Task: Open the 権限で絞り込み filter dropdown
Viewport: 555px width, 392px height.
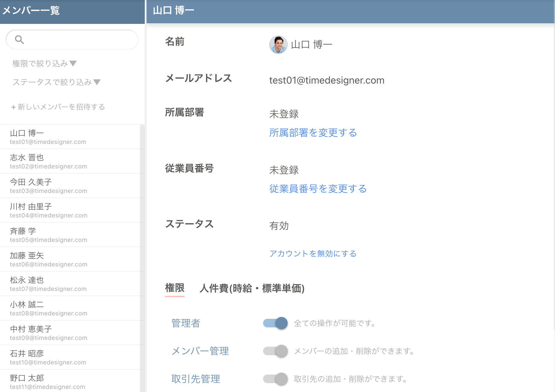Action: [x=44, y=63]
